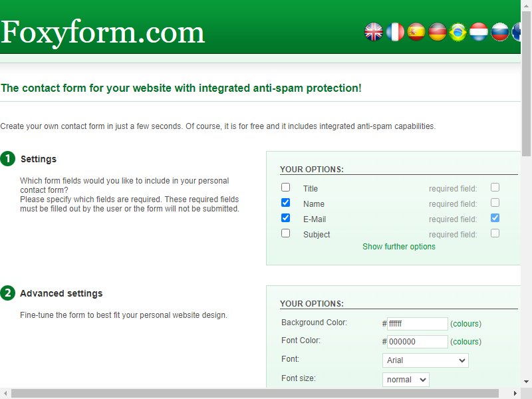The image size is (532, 399).
Task: Mark Subject as a required field
Action: point(495,233)
